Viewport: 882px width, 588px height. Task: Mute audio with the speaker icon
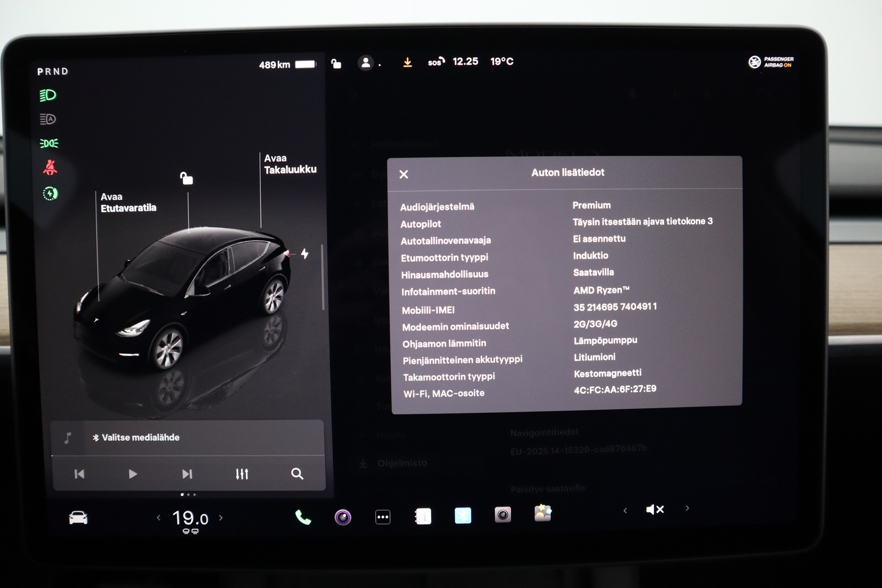pos(656,510)
